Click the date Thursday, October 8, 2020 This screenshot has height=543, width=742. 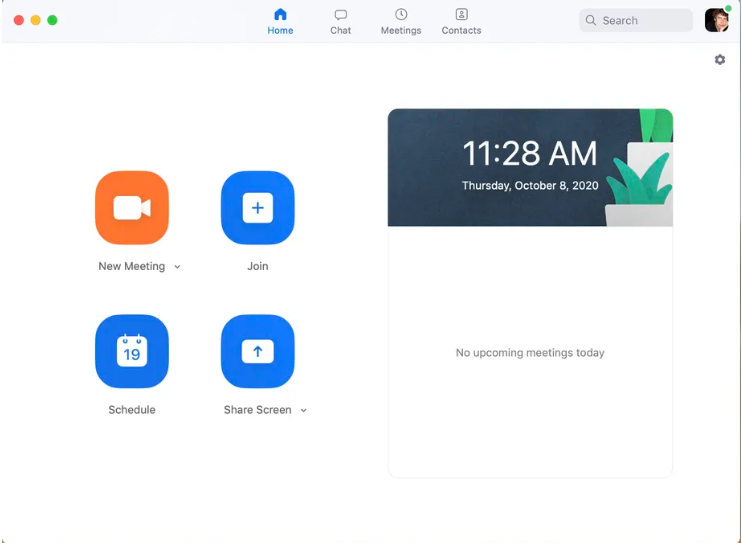click(x=529, y=186)
